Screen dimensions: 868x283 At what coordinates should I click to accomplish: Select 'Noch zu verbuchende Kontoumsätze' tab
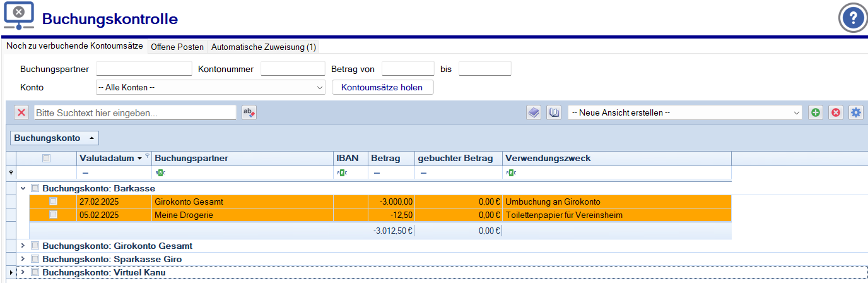click(x=74, y=47)
